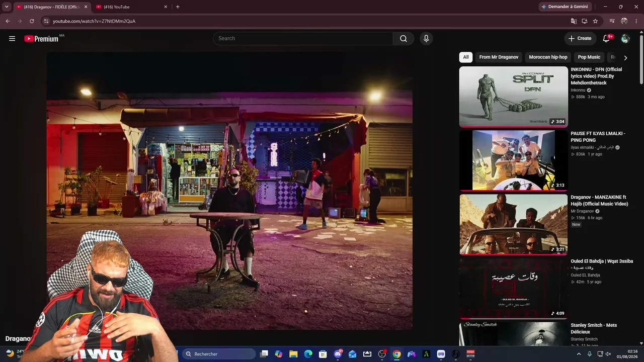Open Chrome profile avatar
Image resolution: width=644 pixels, height=362 pixels.
(x=624, y=21)
